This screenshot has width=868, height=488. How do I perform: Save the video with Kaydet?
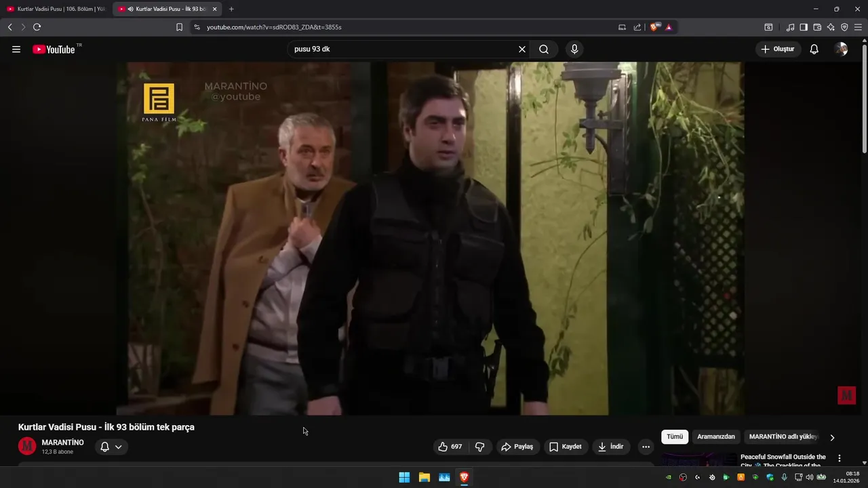566,447
